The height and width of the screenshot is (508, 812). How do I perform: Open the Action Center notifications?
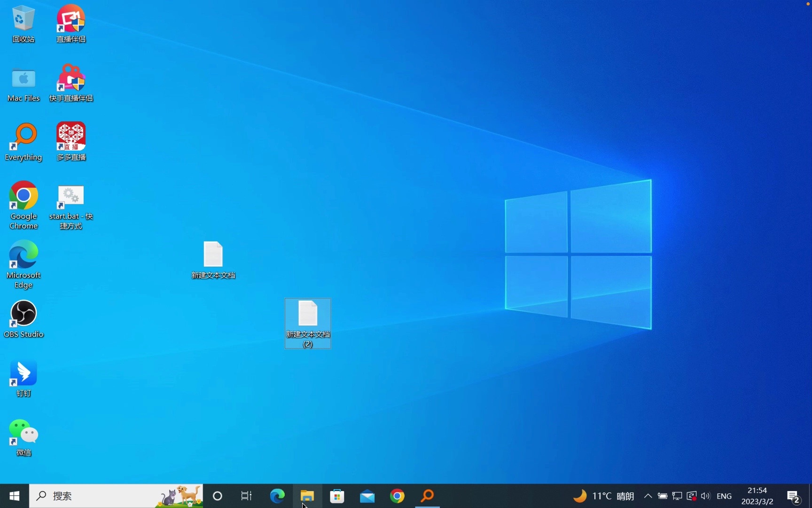point(794,496)
